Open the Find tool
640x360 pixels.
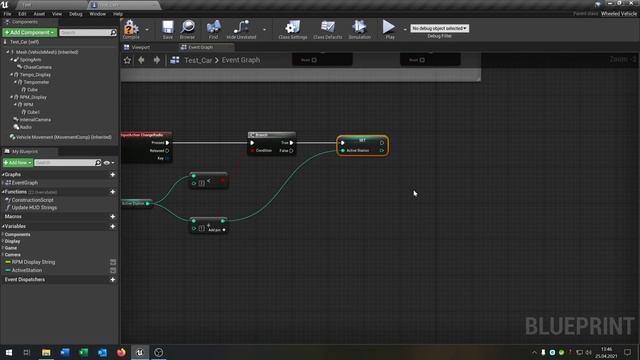[213, 29]
